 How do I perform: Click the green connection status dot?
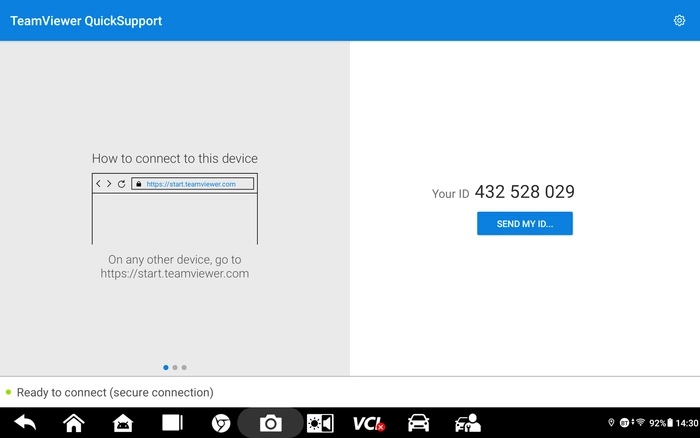point(8,392)
